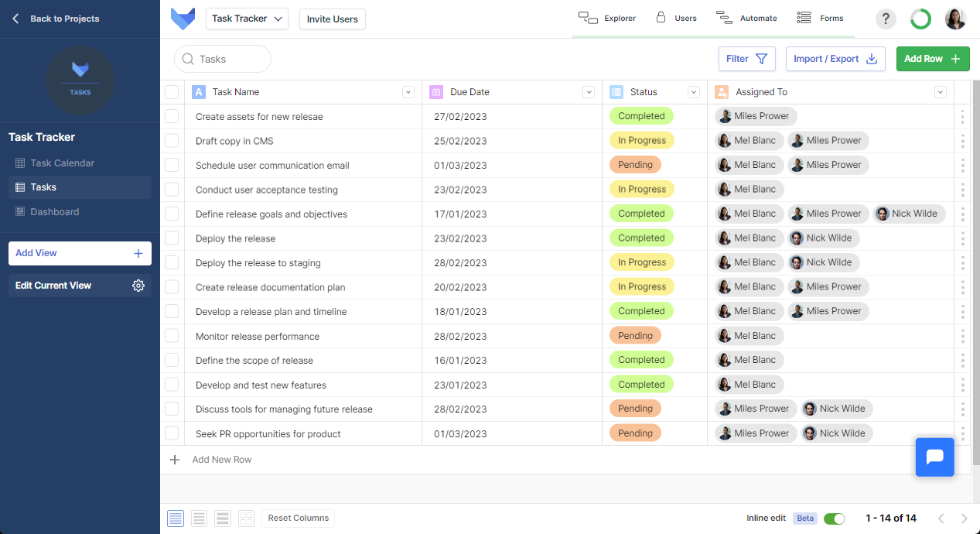
Task: Select the Draft copy in CMS checkbox
Action: [x=172, y=141]
